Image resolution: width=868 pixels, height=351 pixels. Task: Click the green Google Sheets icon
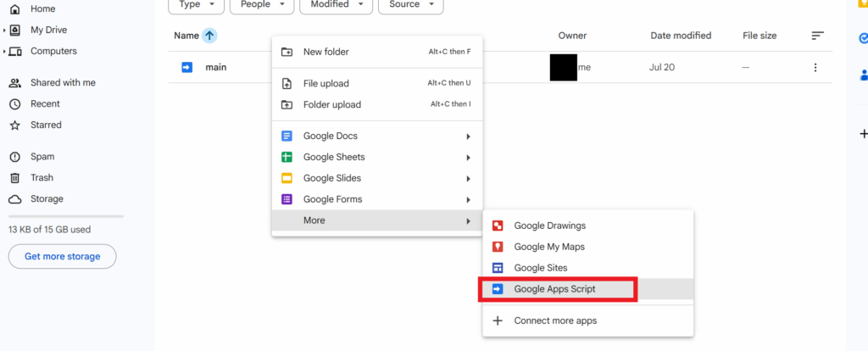[x=287, y=157]
